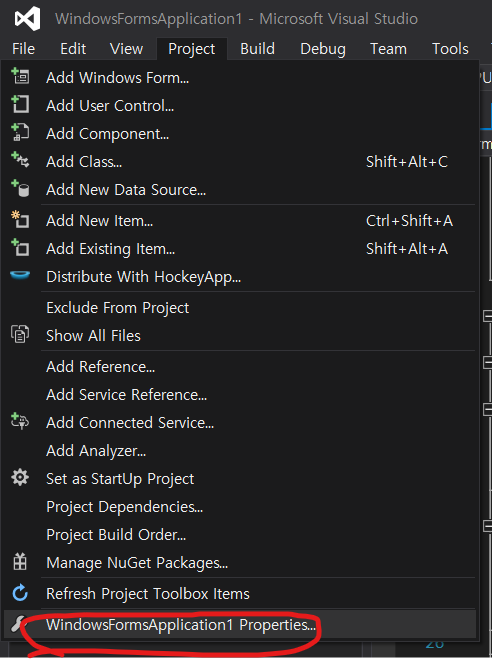Open the Debug menu
The height and width of the screenshot is (659, 492).
(x=323, y=49)
